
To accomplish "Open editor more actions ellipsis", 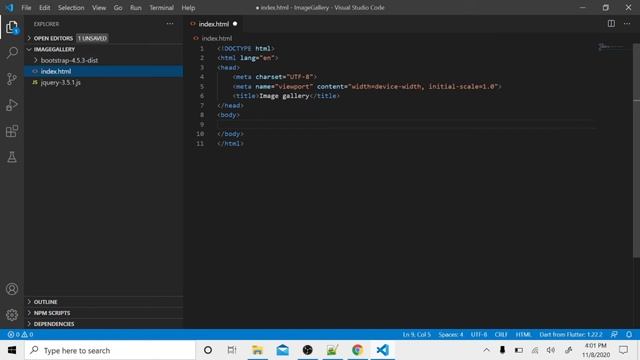I will [x=627, y=24].
